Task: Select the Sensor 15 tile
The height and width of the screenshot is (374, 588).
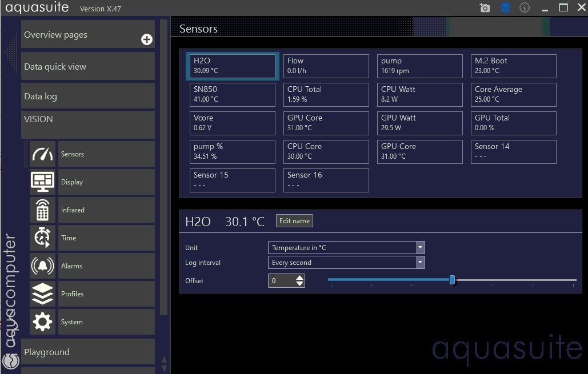Action: (233, 180)
